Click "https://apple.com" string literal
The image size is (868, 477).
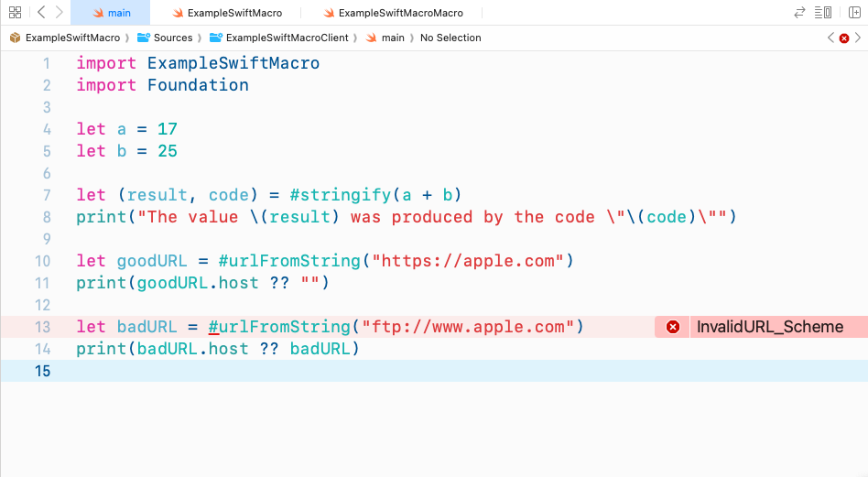(468, 261)
